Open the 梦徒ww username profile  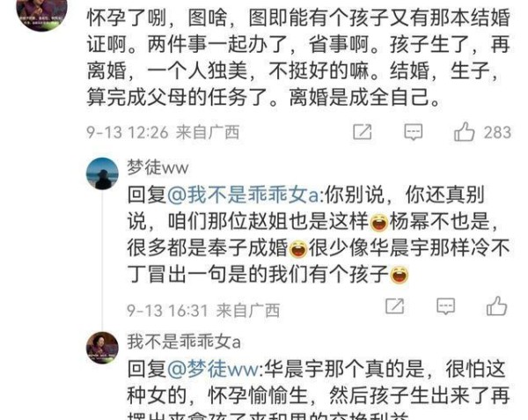coord(158,167)
